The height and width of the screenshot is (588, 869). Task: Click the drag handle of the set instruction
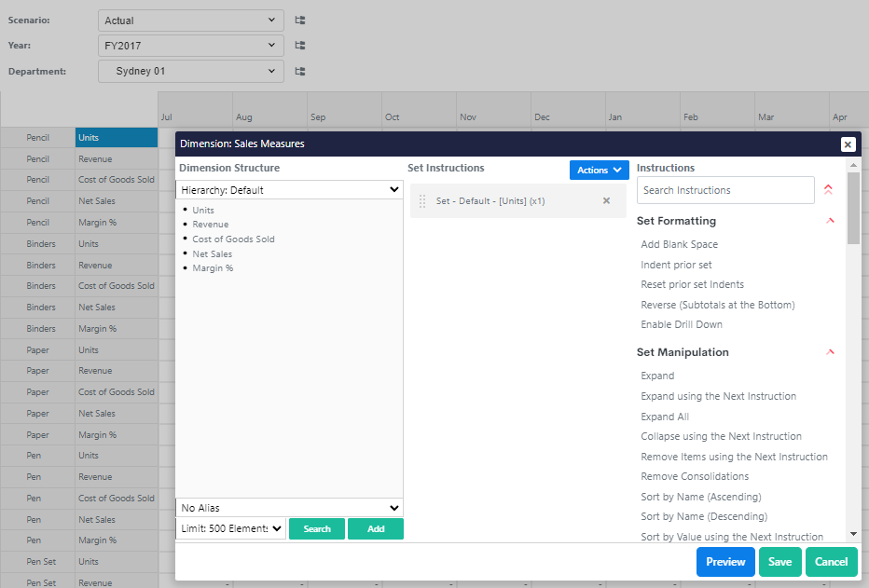(x=422, y=200)
